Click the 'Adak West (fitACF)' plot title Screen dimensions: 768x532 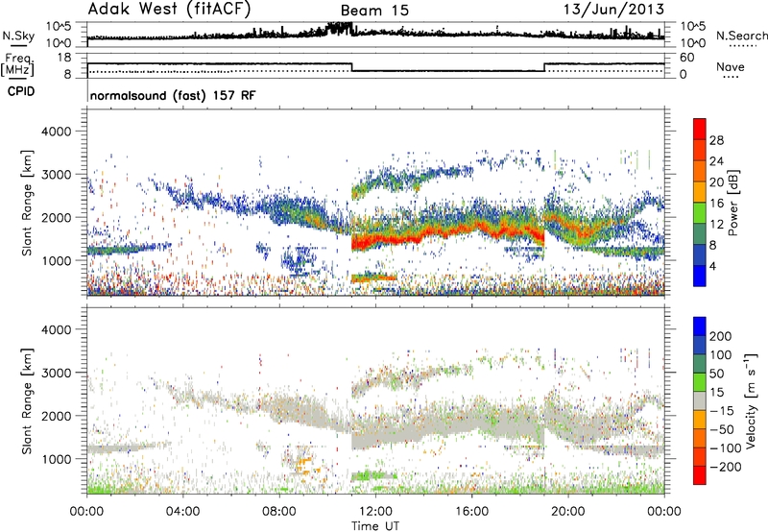point(170,9)
